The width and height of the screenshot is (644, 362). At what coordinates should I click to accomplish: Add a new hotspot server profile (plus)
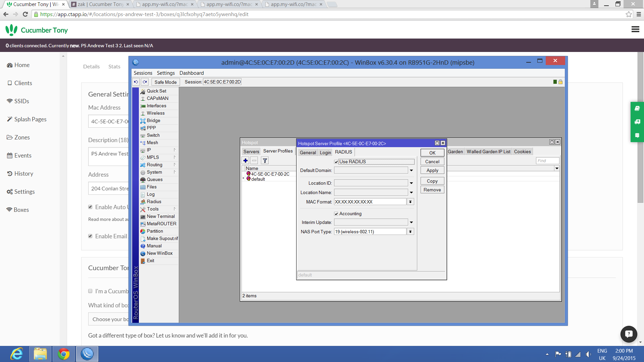246,161
